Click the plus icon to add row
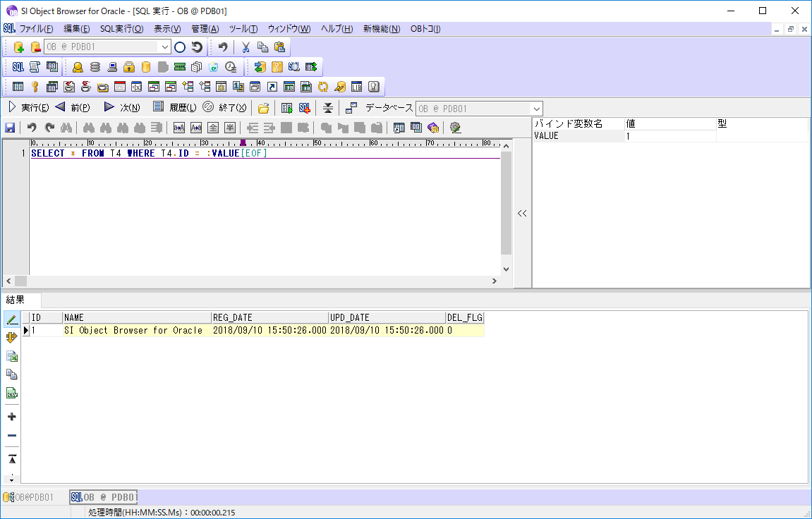 12,417
